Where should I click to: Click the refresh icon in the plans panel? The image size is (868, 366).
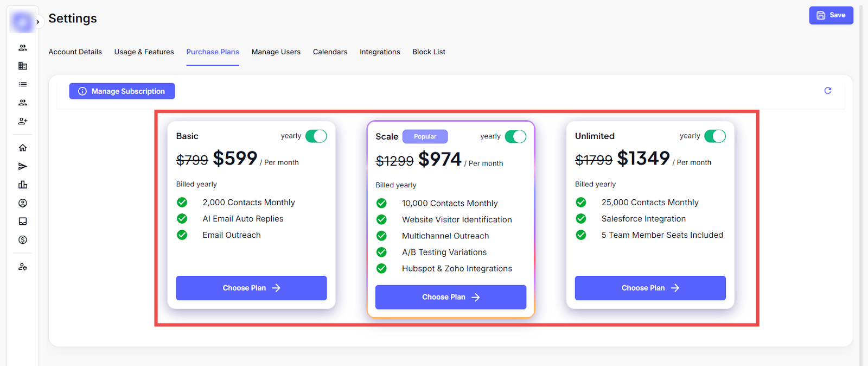pos(827,91)
